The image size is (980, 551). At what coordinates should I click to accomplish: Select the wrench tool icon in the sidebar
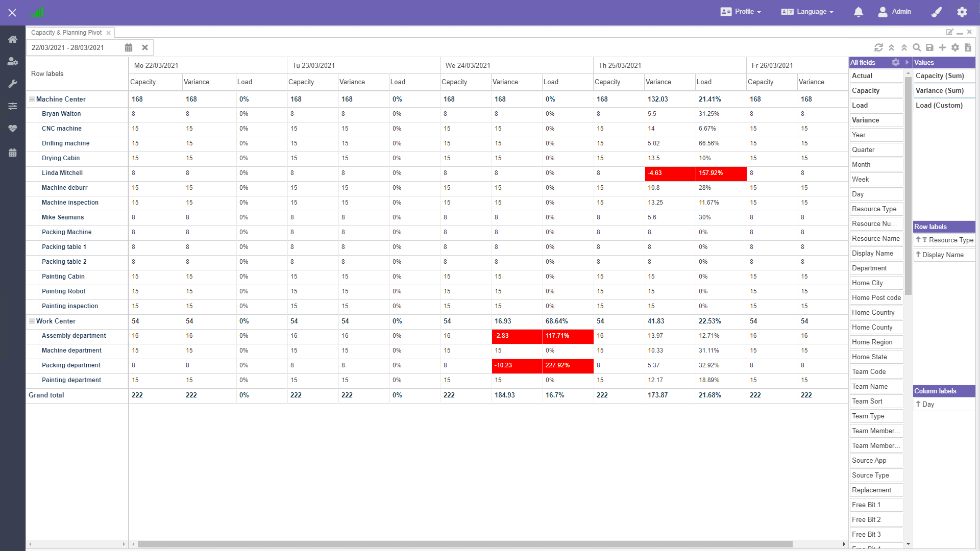pyautogui.click(x=12, y=84)
